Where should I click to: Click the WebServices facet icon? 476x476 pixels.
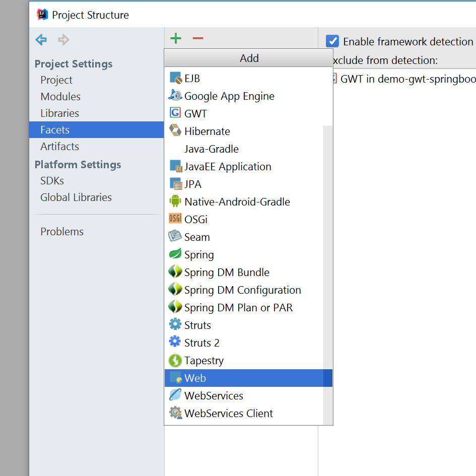click(x=175, y=394)
